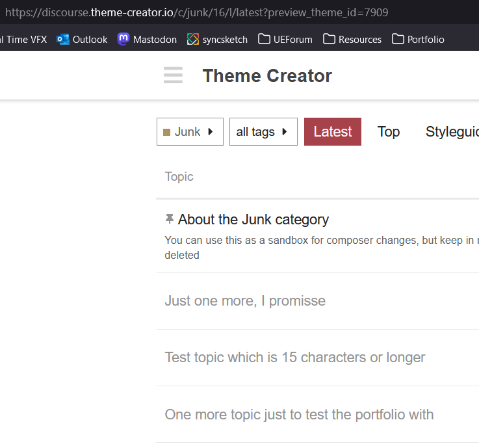This screenshot has height=448, width=479.
Task: Open topic Test topic which is 15 characters
Action: click(295, 357)
